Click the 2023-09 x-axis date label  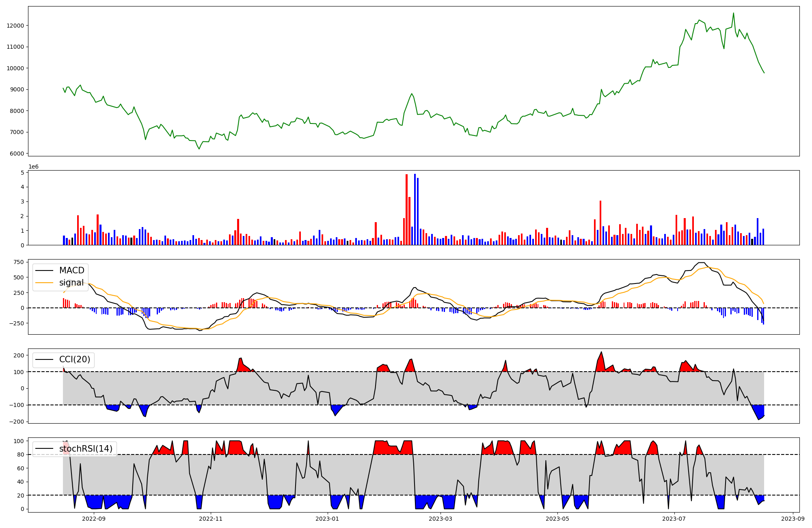(793, 519)
